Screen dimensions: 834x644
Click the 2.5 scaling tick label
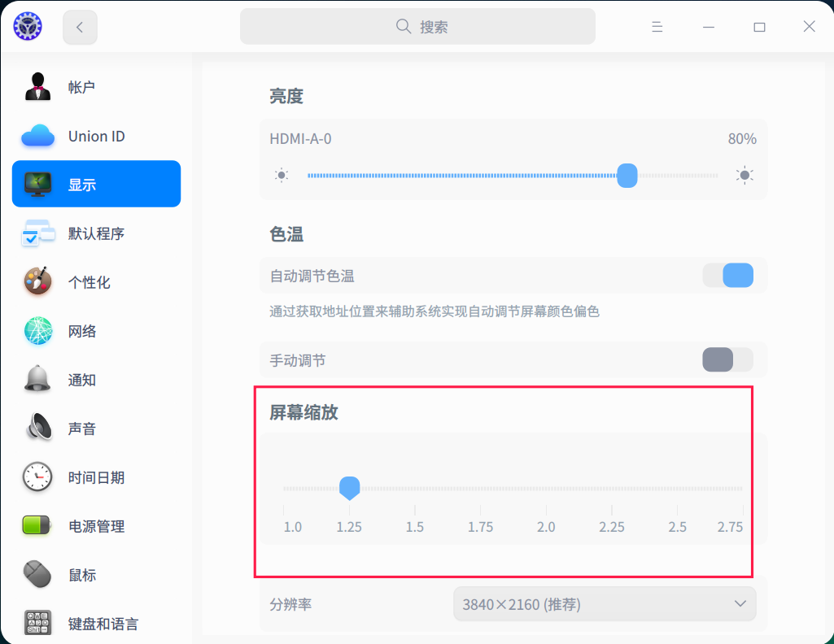(677, 527)
